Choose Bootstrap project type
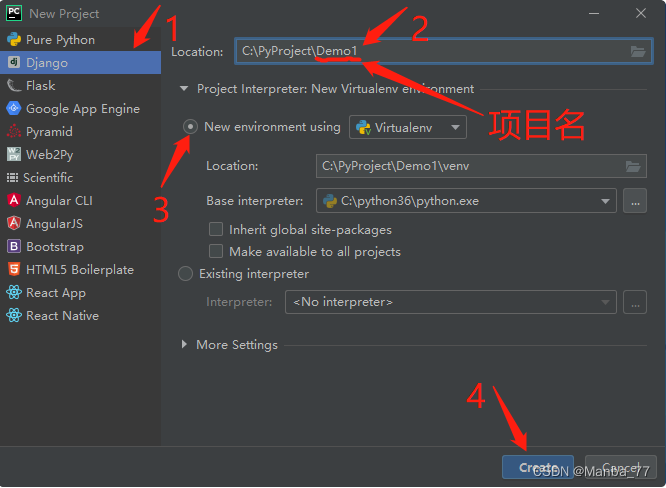The image size is (666, 488). (80, 246)
